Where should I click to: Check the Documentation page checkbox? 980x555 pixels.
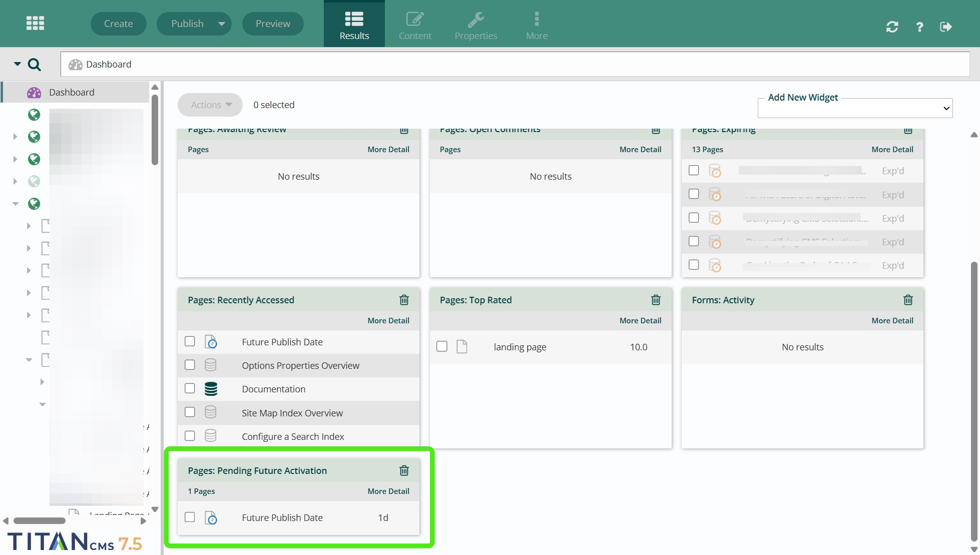coord(190,388)
